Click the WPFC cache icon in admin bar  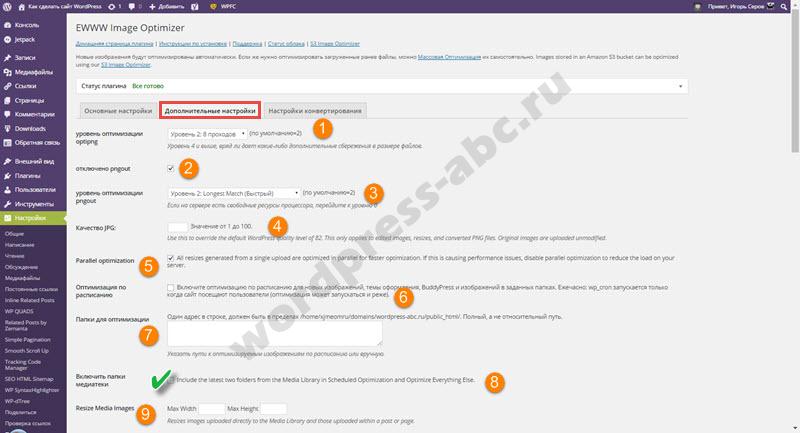[x=213, y=7]
